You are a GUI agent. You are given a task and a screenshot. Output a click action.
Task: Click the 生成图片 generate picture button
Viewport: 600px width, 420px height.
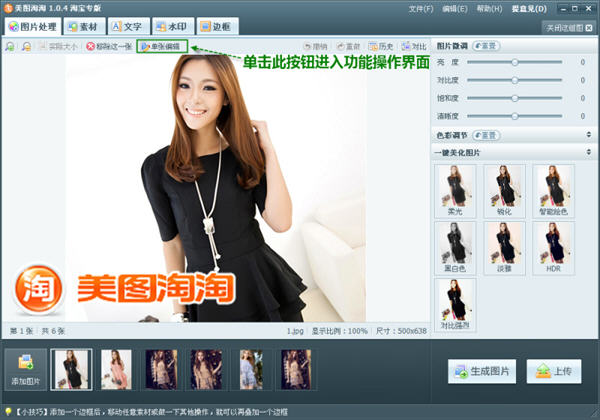(x=482, y=371)
